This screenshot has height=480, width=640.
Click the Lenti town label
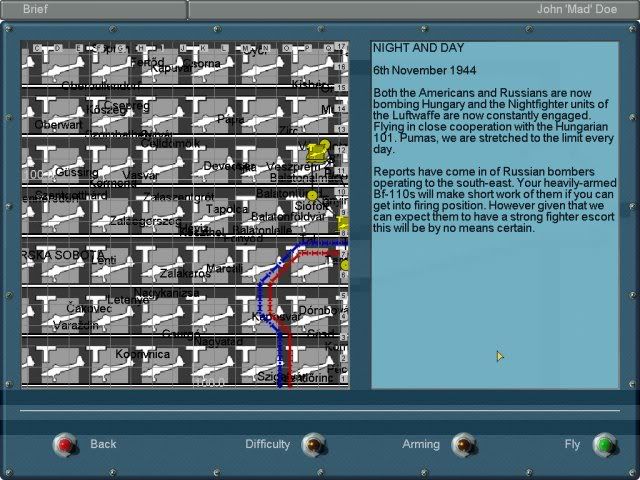pos(104,260)
